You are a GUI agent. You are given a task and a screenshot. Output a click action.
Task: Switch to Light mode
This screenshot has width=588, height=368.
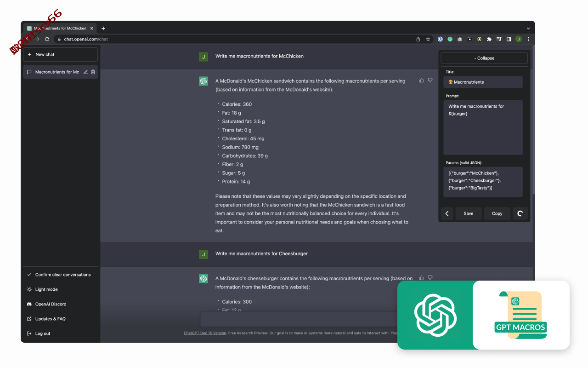(61, 289)
